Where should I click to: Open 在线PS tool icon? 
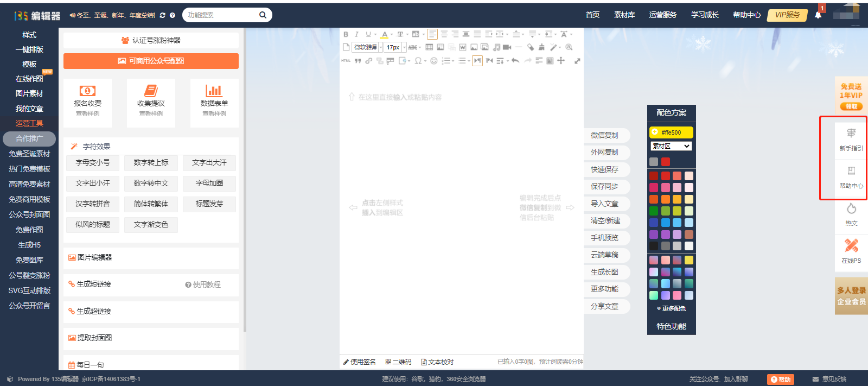click(x=851, y=250)
